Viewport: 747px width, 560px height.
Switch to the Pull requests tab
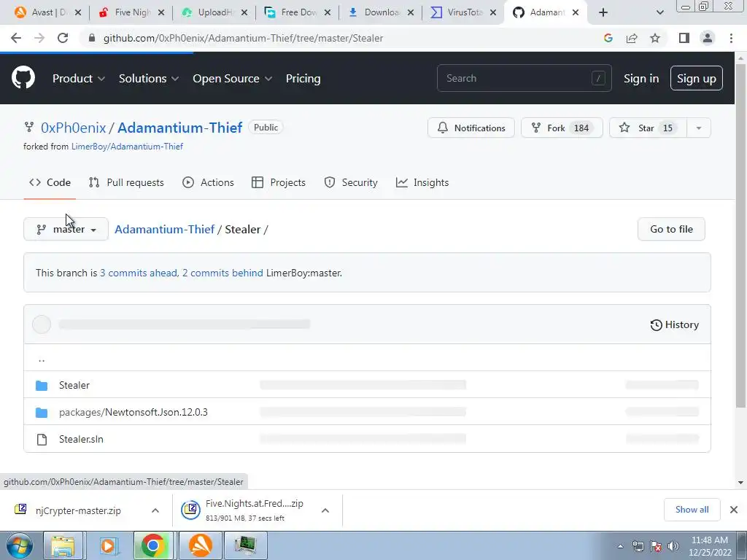(126, 182)
